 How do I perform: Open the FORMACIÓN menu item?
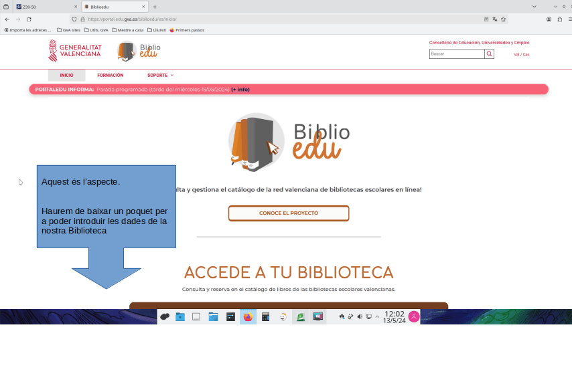(x=110, y=76)
